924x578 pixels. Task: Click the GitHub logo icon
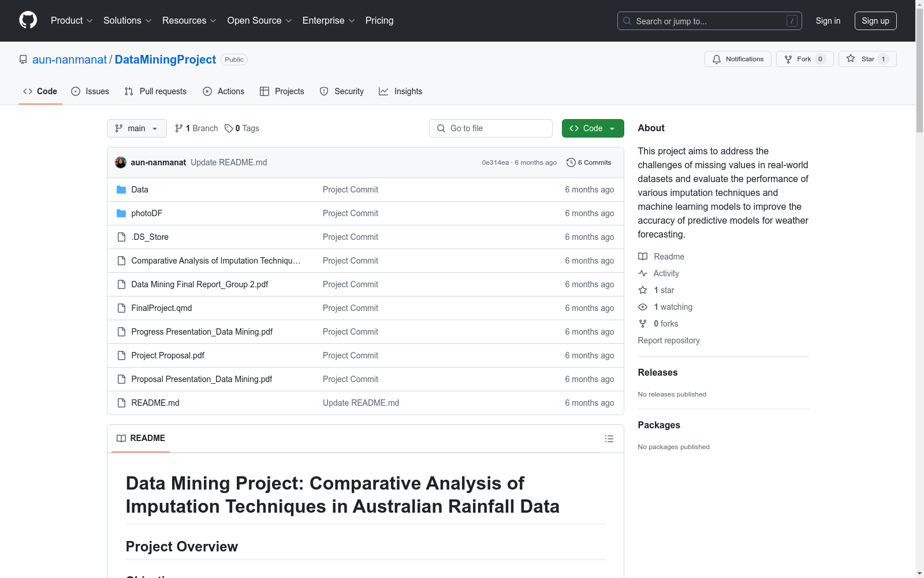click(x=28, y=20)
